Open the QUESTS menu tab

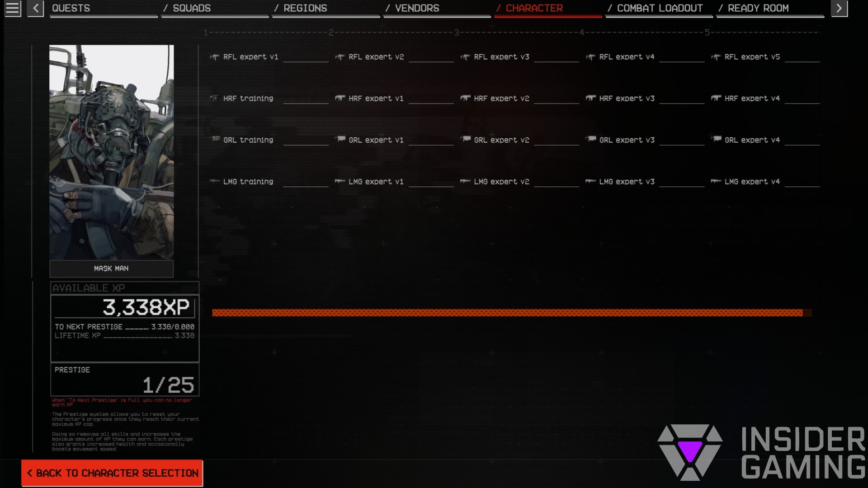(x=71, y=8)
